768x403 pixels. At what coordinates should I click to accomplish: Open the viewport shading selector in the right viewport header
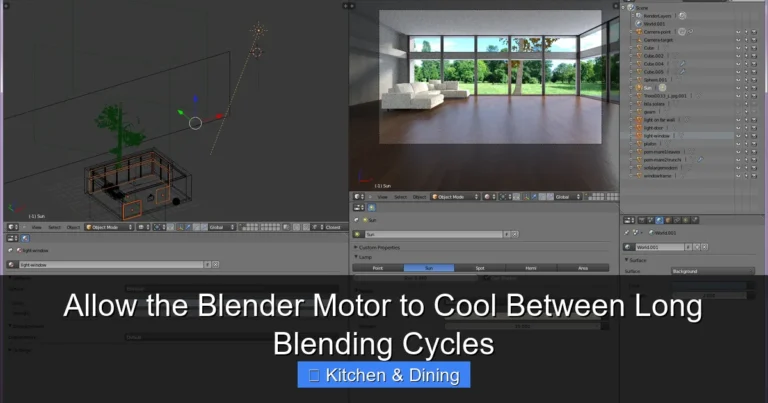[490, 197]
